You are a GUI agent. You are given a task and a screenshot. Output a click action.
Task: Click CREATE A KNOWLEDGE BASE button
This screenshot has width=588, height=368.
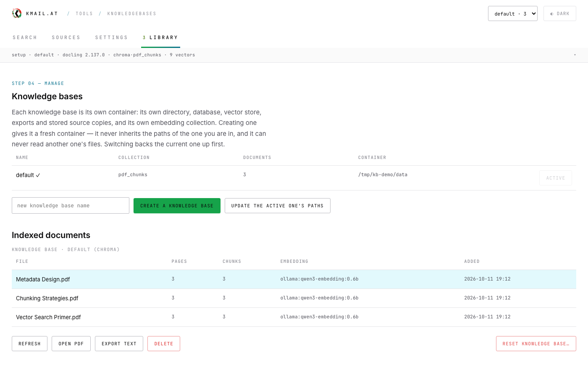pyautogui.click(x=177, y=206)
